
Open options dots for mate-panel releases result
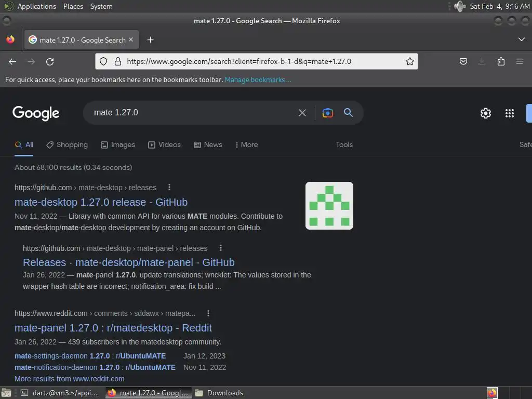(220, 248)
